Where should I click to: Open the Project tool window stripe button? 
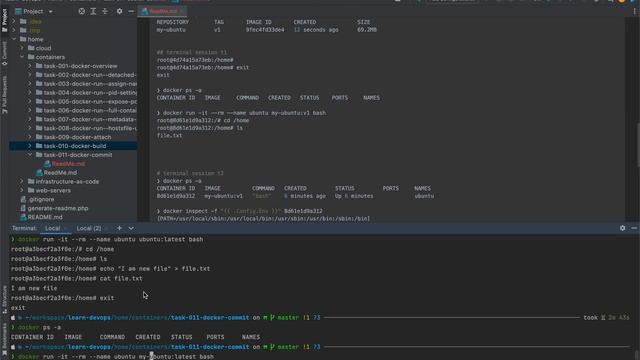point(4,20)
